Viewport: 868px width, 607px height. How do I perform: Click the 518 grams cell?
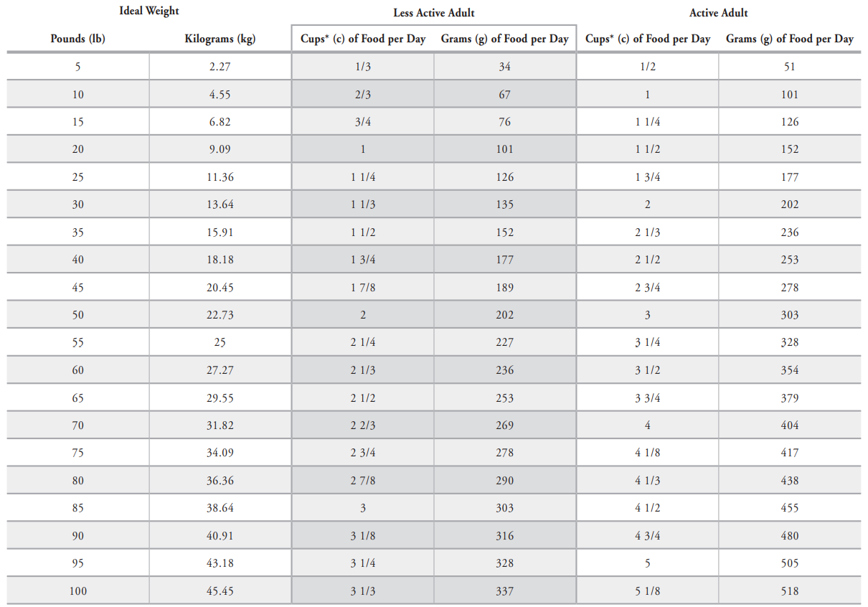pyautogui.click(x=789, y=591)
